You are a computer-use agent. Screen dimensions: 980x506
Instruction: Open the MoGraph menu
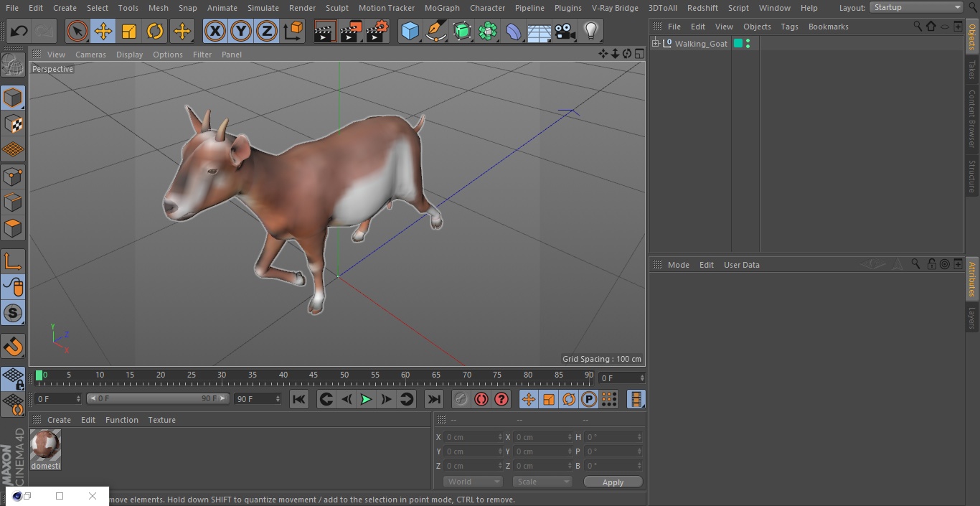click(442, 8)
